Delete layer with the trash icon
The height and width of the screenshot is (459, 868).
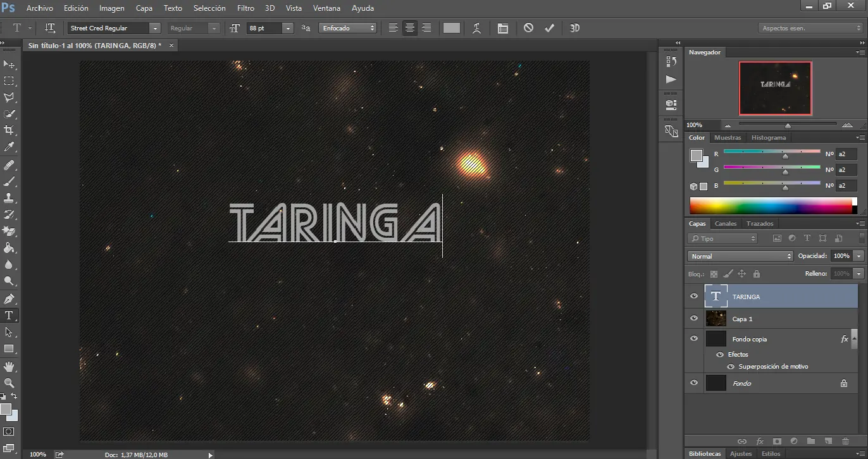846,441
